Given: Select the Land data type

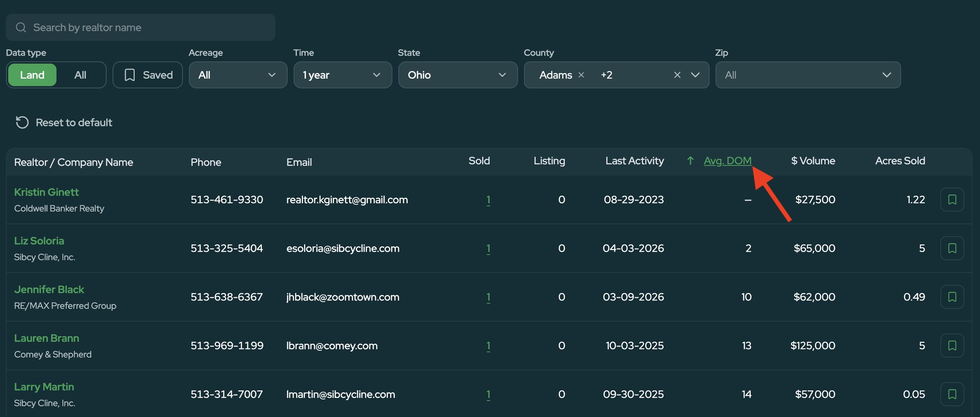Looking at the screenshot, I should pyautogui.click(x=32, y=75).
